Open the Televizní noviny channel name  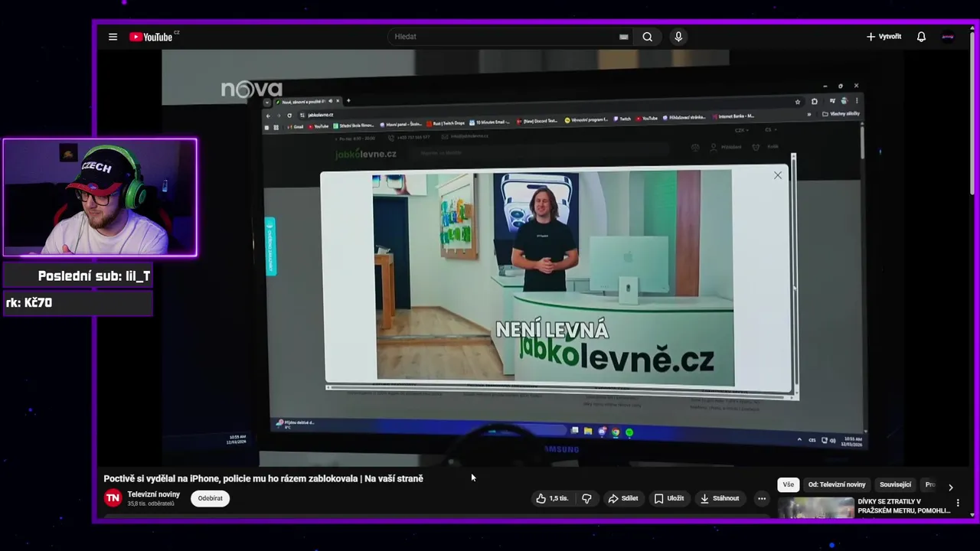[x=153, y=494]
